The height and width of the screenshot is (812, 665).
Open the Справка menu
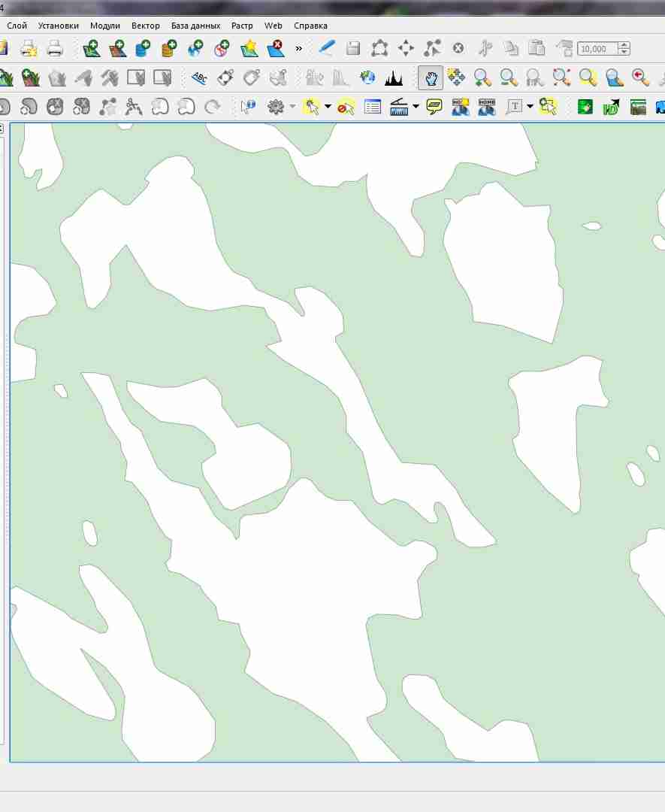pyautogui.click(x=310, y=26)
